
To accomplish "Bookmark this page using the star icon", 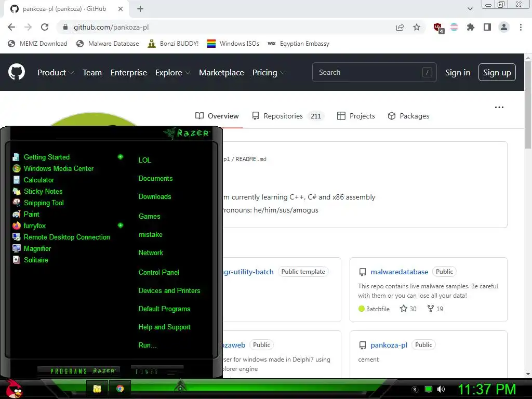I will tap(417, 27).
